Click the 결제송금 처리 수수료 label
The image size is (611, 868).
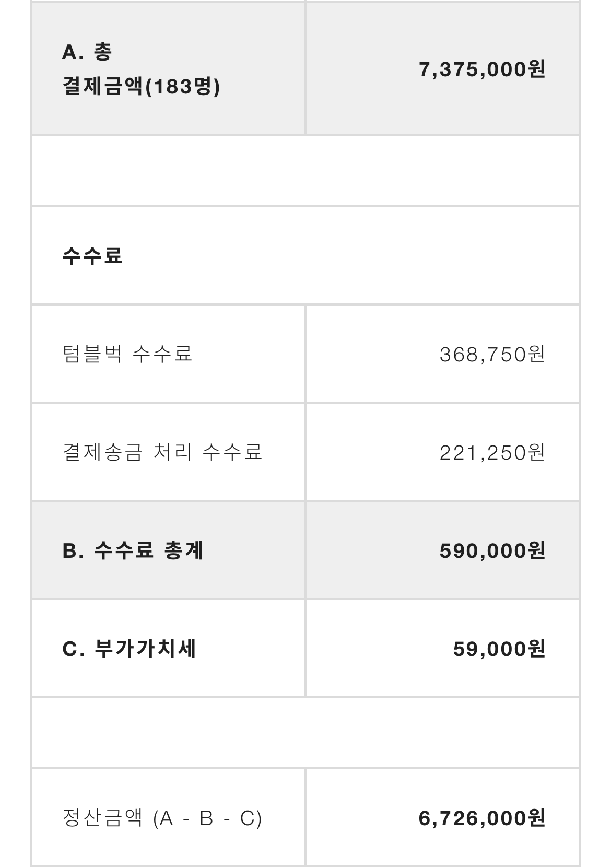click(162, 452)
